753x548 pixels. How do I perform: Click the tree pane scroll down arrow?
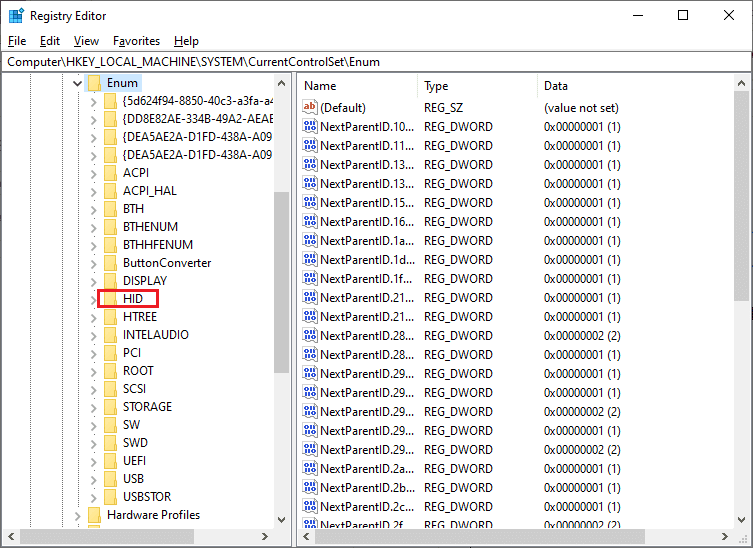tap(281, 520)
